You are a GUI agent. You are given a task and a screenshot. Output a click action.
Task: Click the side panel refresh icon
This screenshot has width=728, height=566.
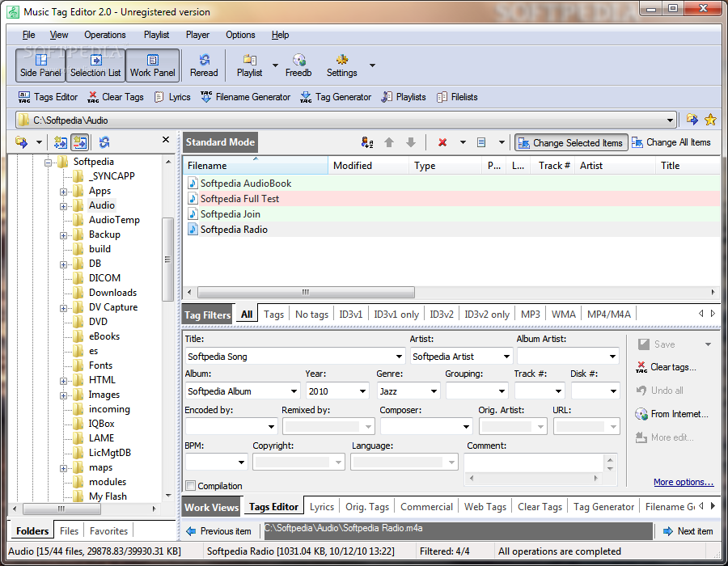point(104,142)
